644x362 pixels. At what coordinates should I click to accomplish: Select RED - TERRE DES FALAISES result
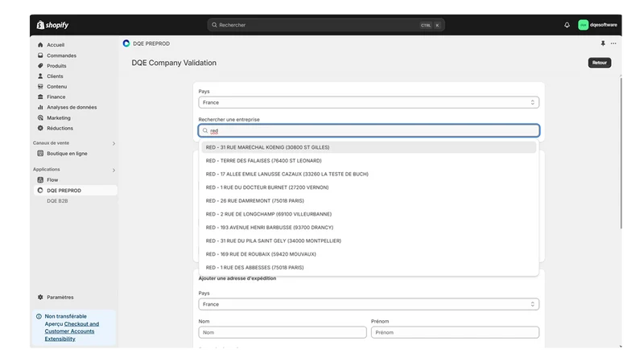369,160
